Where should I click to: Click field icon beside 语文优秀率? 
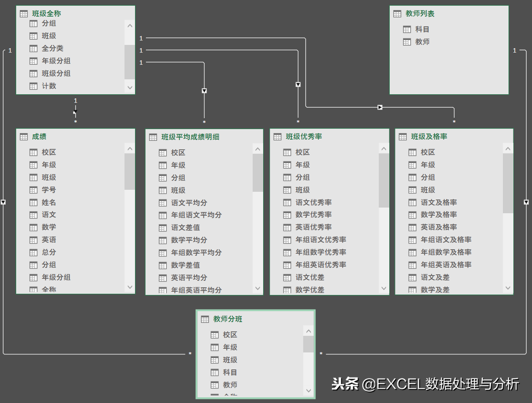pos(287,203)
